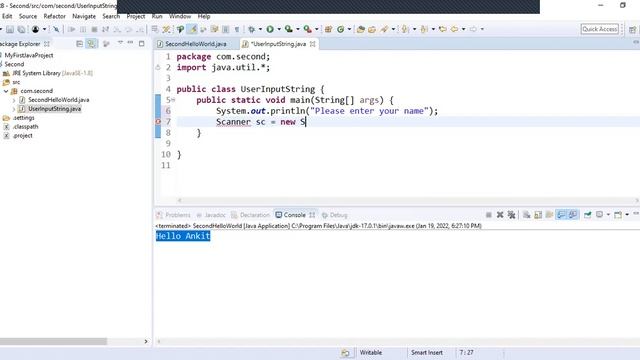This screenshot has width=640, height=360.
Task: Toggle Word Wrap in editor toolbar
Action: (x=214, y=29)
